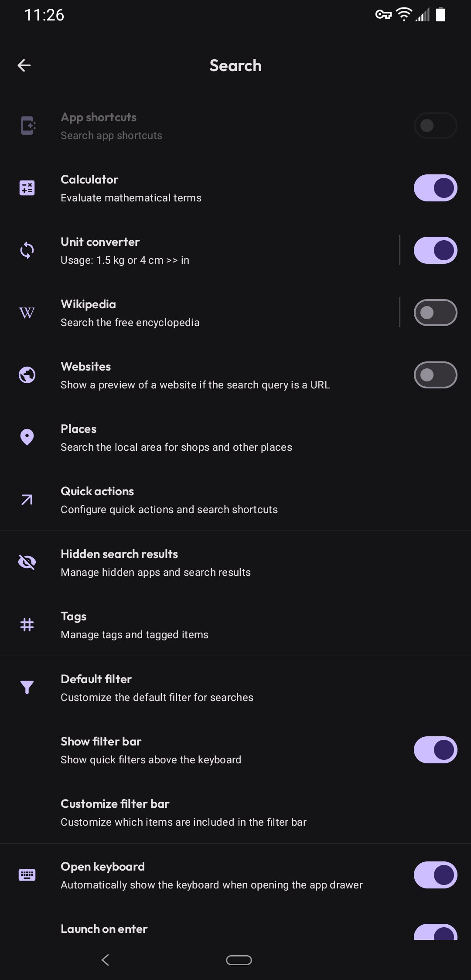Open Quick actions settings
The image size is (471, 980).
tap(169, 500)
